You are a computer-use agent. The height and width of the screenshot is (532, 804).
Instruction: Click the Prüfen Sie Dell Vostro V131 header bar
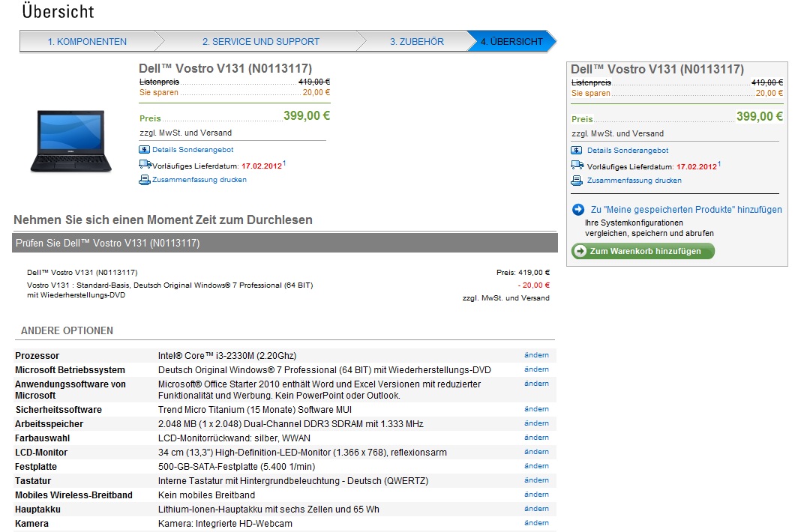[x=285, y=243]
